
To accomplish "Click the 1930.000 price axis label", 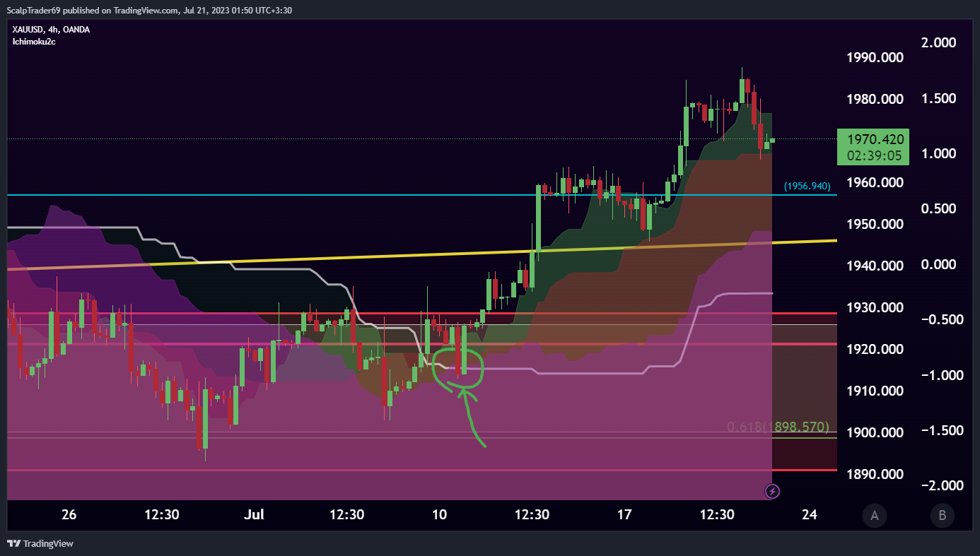I will tap(875, 307).
